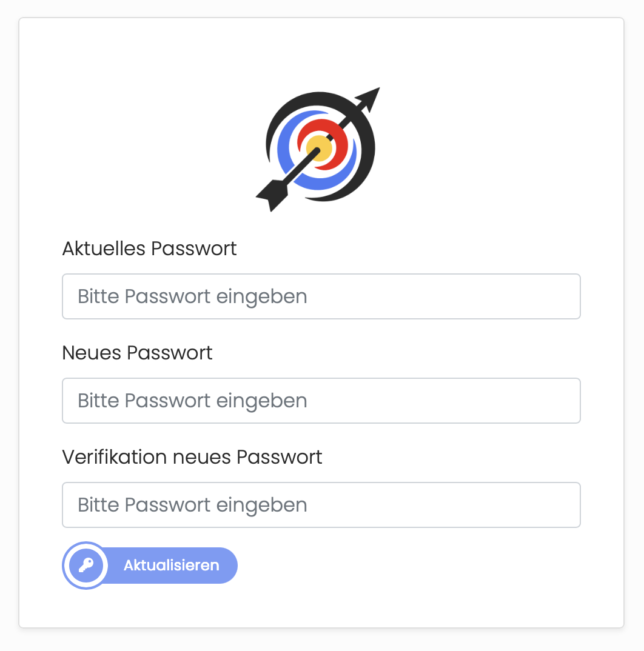This screenshot has width=644, height=651.
Task: Focus the Neues Passwort input field
Action: click(x=321, y=401)
